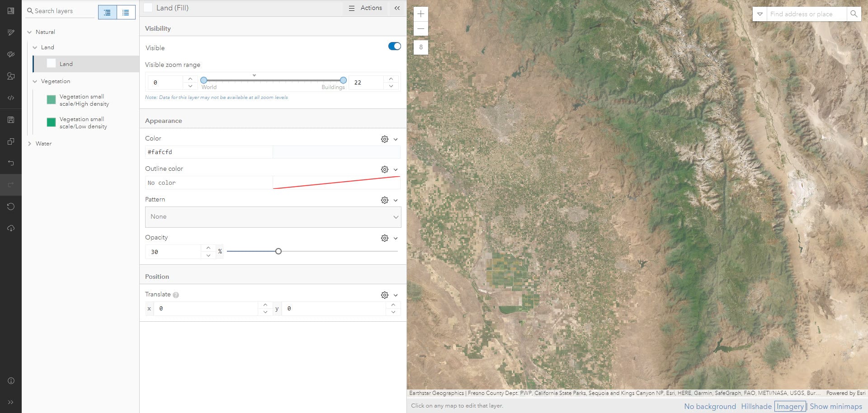Screen dimensions: 868x413
Task: Click the save style floppy disk icon
Action: pos(11,120)
